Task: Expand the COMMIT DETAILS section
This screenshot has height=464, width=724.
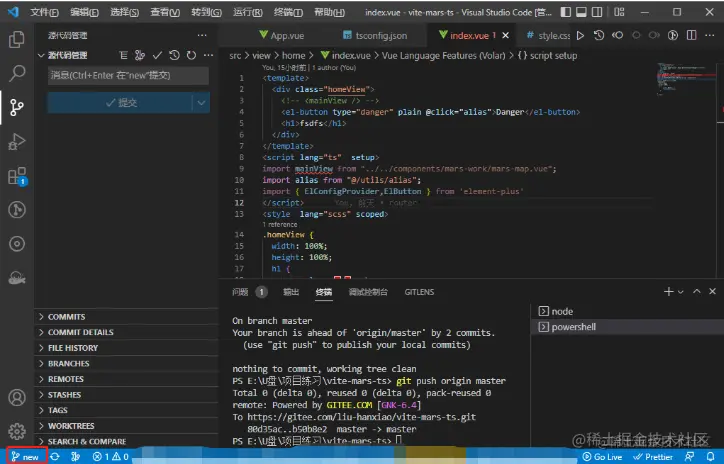Action: tap(126, 332)
